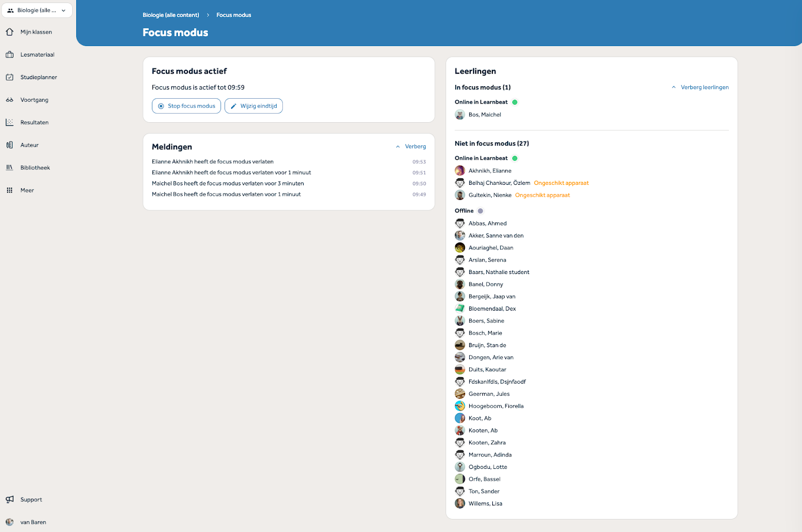Open the Biologie class selector dropdown
The height and width of the screenshot is (532, 802).
(37, 10)
